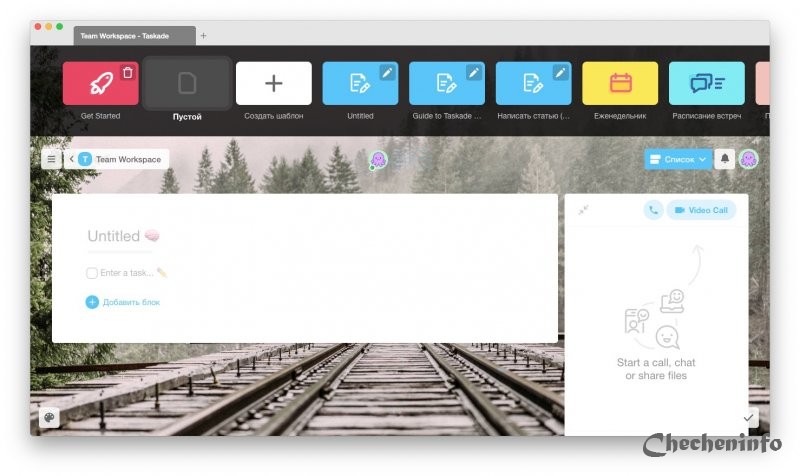Start an audio call with phone icon
This screenshot has width=800, height=476.
(x=653, y=210)
